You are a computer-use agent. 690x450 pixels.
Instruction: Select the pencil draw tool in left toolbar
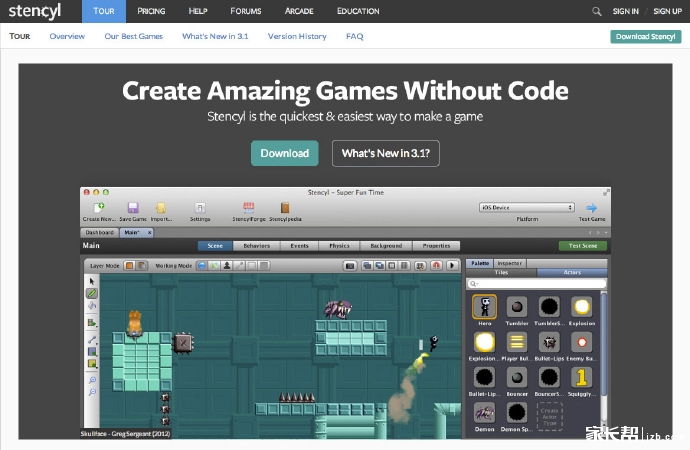point(92,293)
